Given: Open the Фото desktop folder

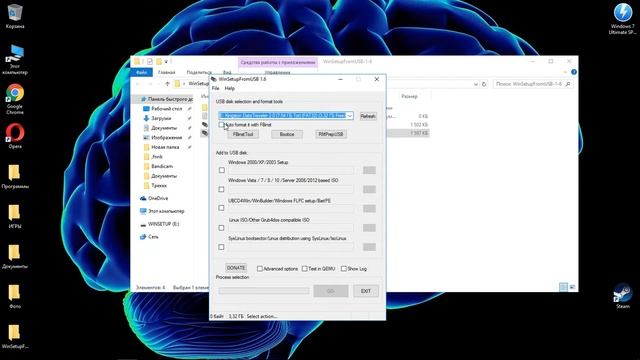Looking at the screenshot, I should 15,296.
